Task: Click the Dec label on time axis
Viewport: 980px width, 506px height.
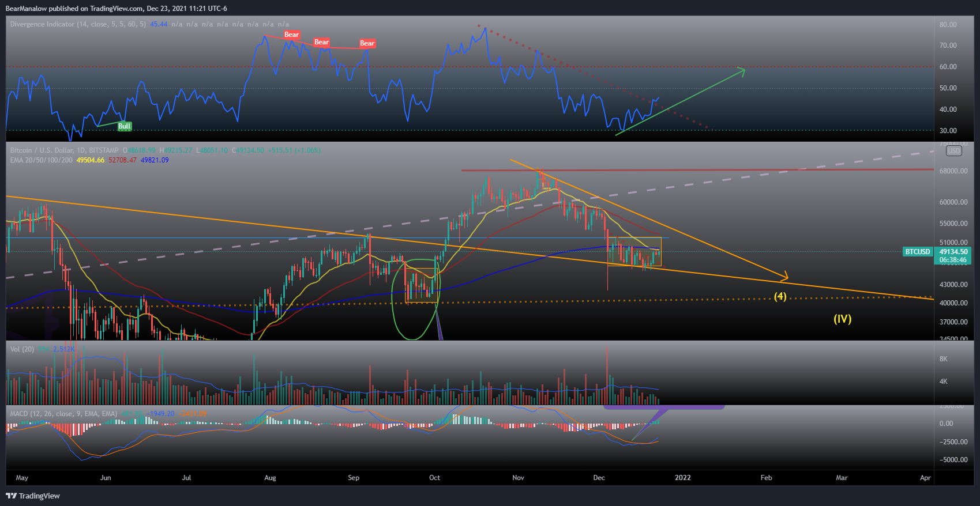Action: click(x=599, y=478)
